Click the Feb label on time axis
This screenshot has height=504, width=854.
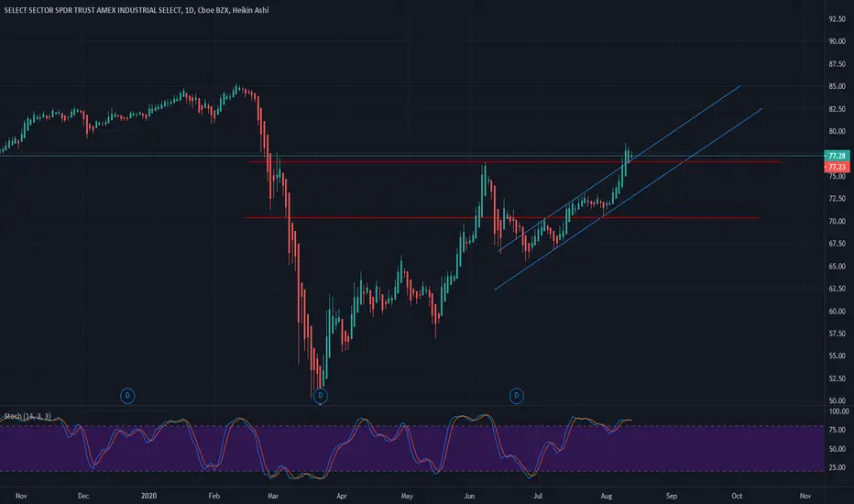(x=214, y=496)
